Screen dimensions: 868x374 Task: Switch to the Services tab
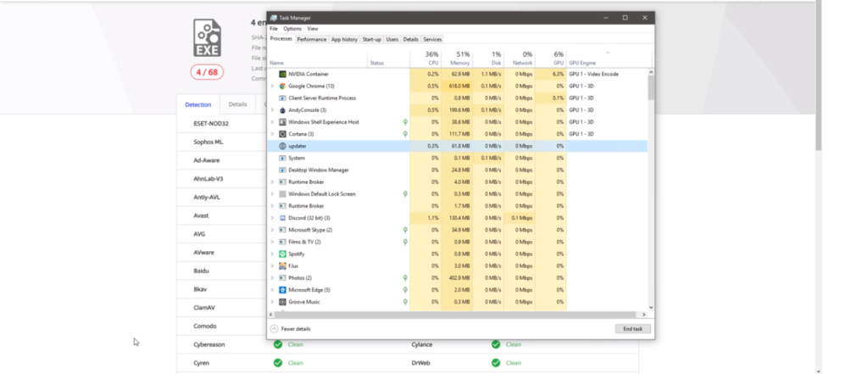[432, 39]
